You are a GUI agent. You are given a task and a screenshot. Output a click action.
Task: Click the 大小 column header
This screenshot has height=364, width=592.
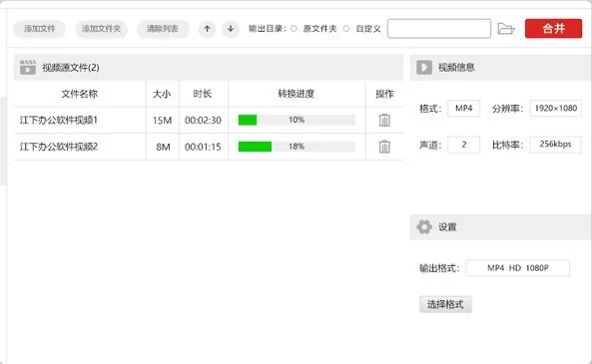pyautogui.click(x=162, y=94)
